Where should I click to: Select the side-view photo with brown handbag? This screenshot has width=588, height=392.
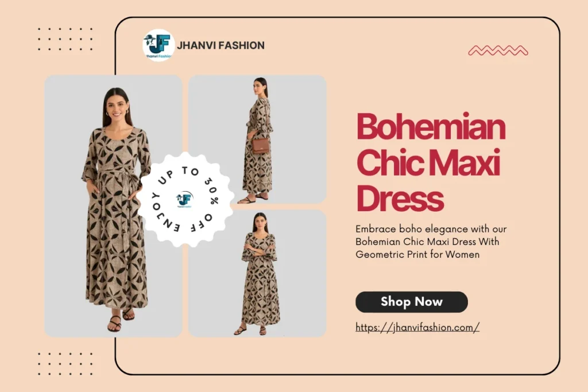click(x=257, y=139)
